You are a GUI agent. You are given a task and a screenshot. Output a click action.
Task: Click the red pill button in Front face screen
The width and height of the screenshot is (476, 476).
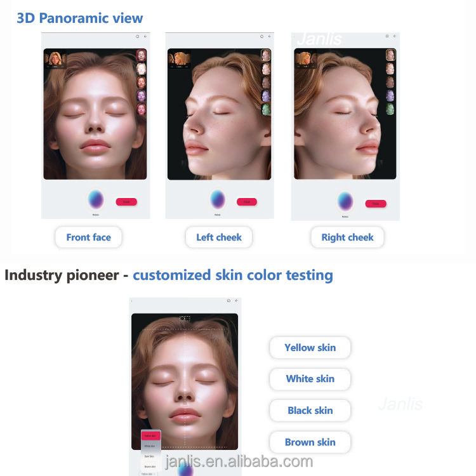[x=126, y=202]
